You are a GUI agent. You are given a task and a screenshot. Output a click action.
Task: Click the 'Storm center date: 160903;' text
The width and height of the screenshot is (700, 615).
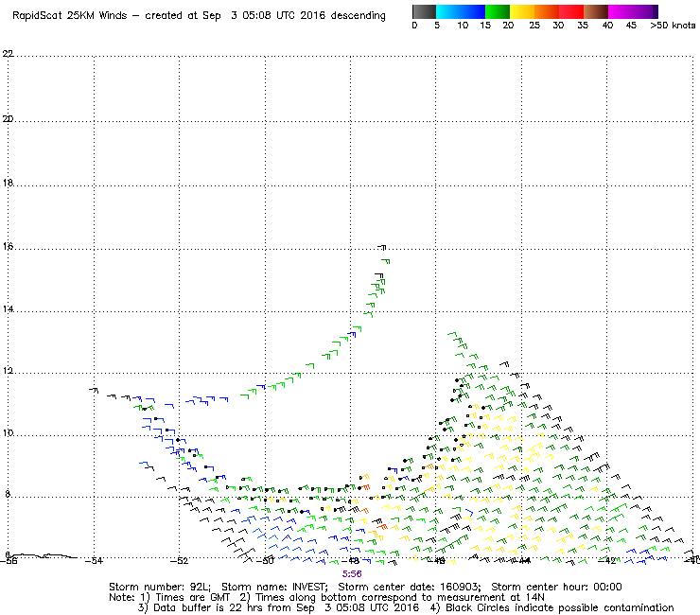pyautogui.click(x=410, y=587)
